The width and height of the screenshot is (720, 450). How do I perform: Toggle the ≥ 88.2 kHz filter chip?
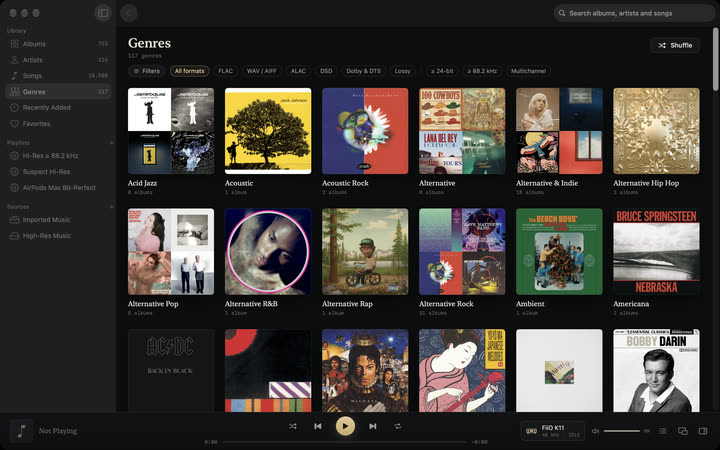(x=482, y=71)
